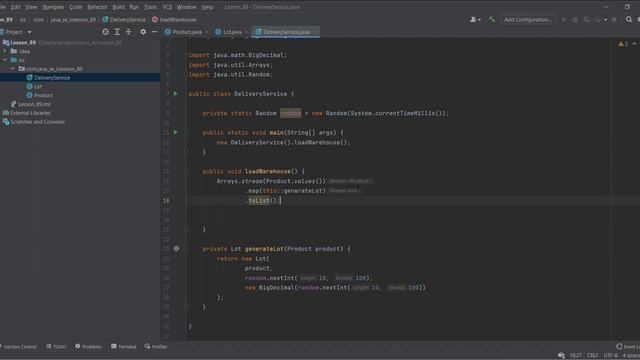Click the Stop square icon in toolbar
Viewport: 640px width, 360px height.
[614, 20]
